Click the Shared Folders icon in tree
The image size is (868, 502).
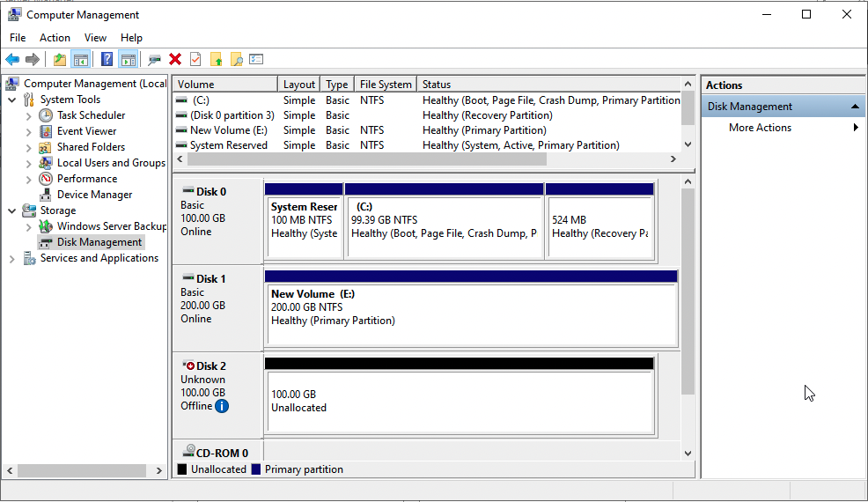(x=46, y=147)
